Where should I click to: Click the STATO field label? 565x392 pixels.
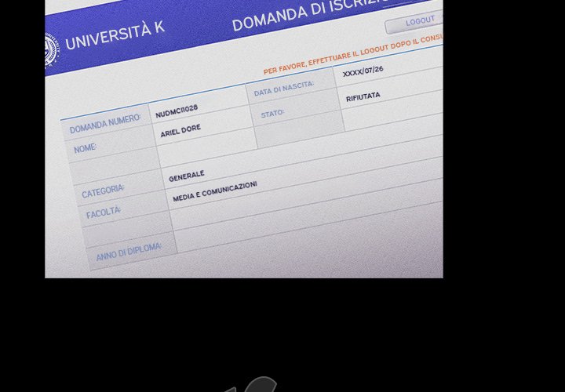tap(272, 114)
